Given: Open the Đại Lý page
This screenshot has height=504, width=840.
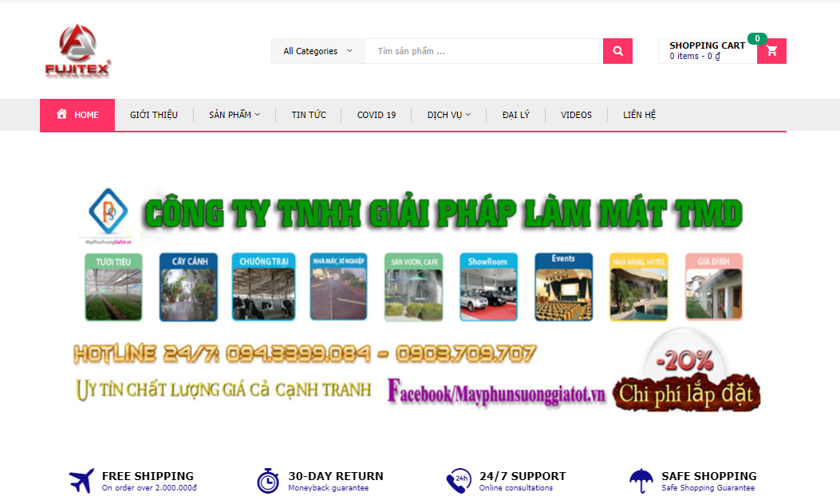Looking at the screenshot, I should click(515, 115).
